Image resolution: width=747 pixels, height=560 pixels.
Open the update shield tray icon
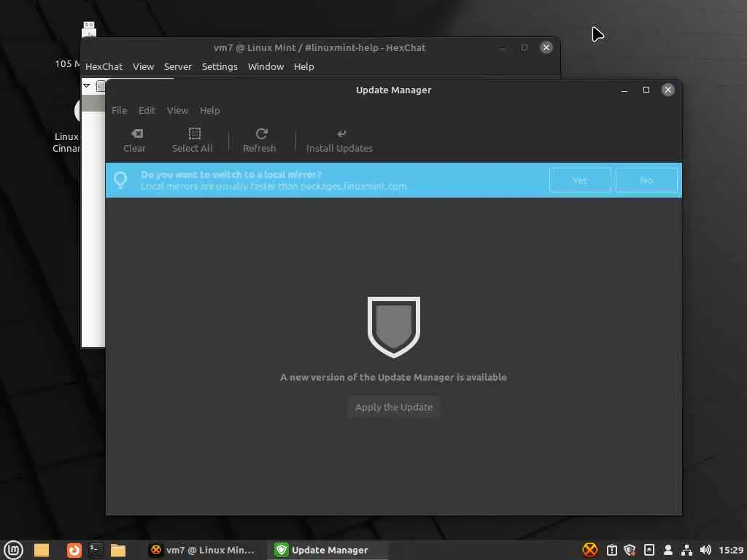pos(630,550)
